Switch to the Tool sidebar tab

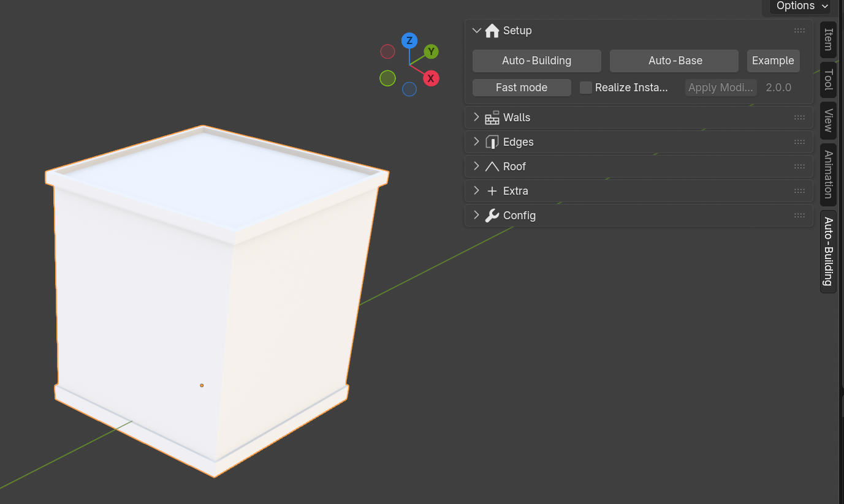click(828, 80)
